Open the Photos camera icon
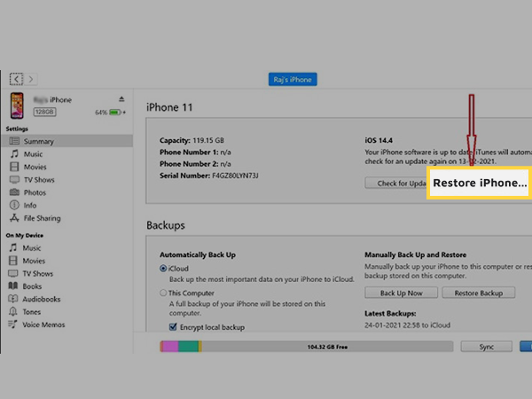The image size is (532, 399). click(14, 192)
